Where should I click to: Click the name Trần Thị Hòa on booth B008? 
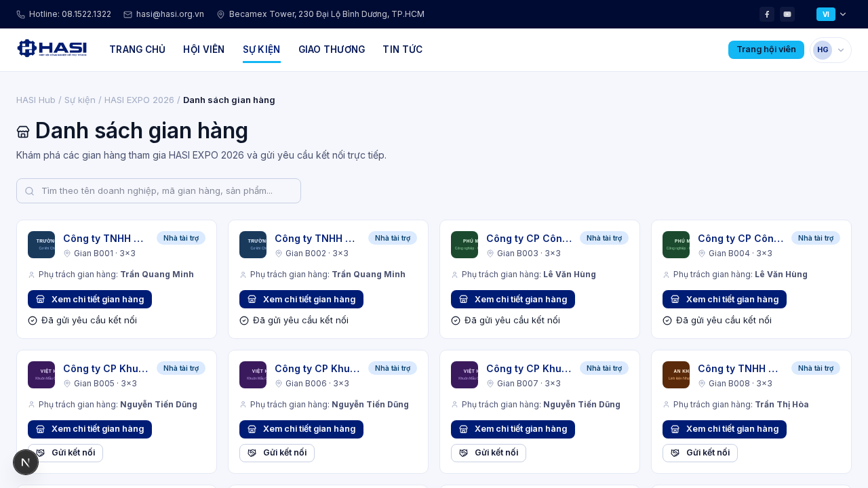(782, 405)
